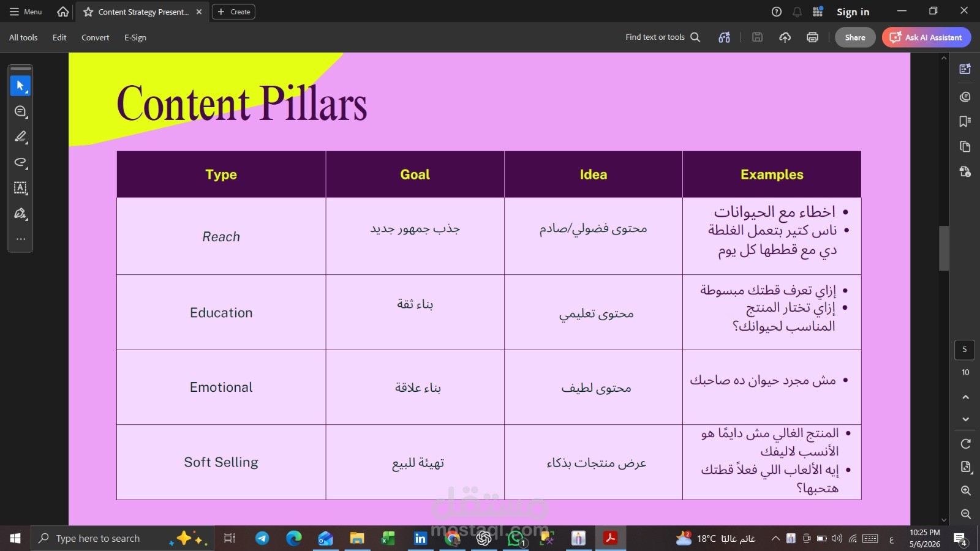Open Ask AI Assistant
Viewport: 980px width, 551px height.
coord(926,37)
